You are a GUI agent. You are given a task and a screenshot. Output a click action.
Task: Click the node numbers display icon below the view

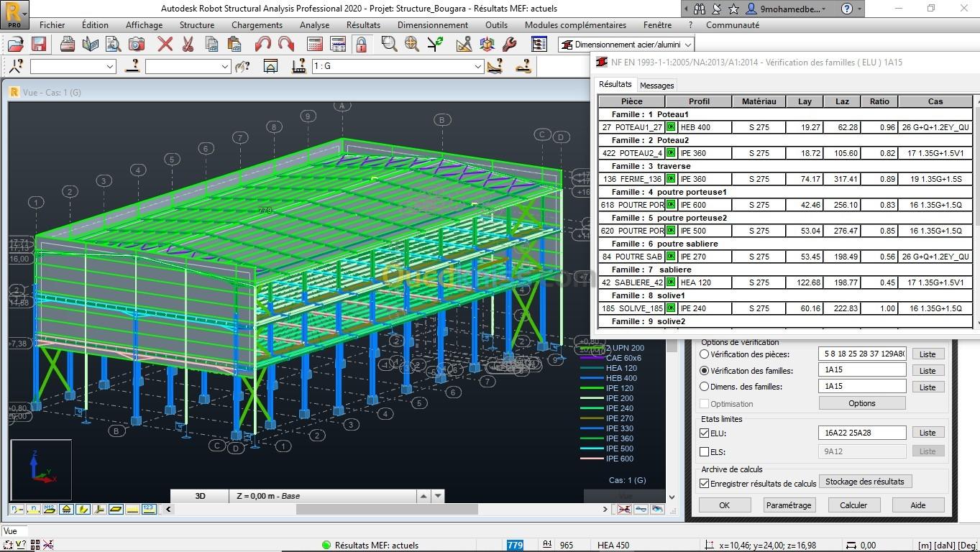tap(16, 509)
